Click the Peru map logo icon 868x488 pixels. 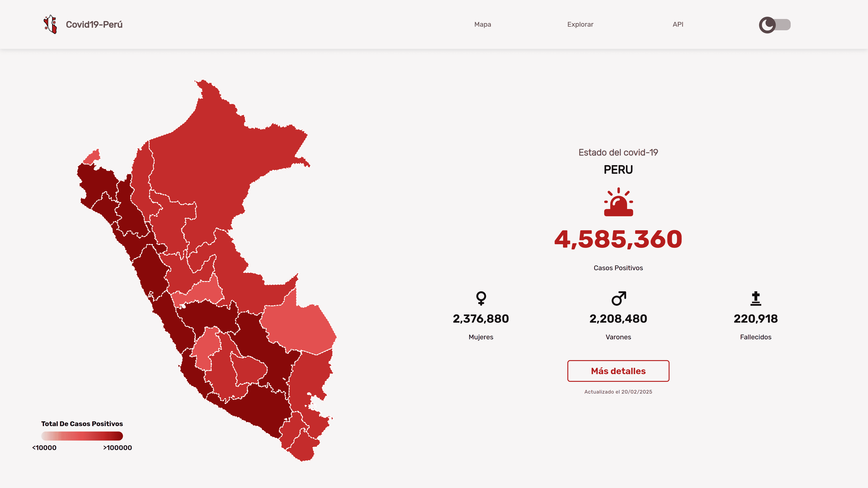coord(50,24)
